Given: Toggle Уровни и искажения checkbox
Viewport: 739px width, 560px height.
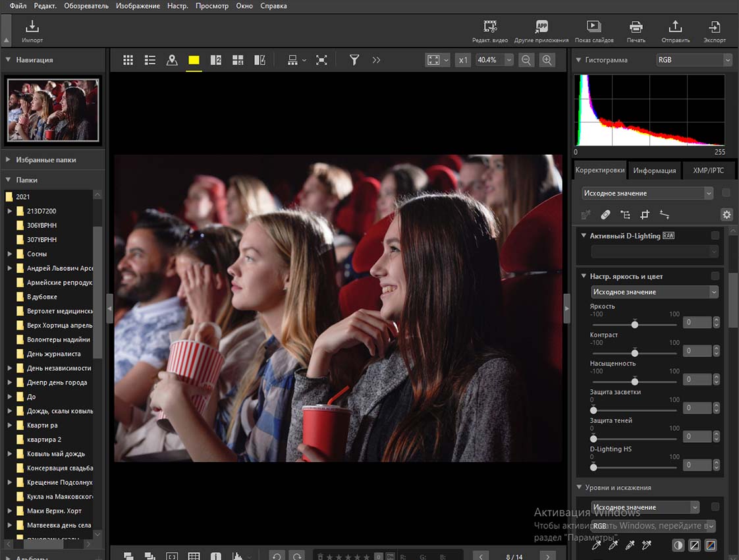Looking at the screenshot, I should click(x=715, y=506).
